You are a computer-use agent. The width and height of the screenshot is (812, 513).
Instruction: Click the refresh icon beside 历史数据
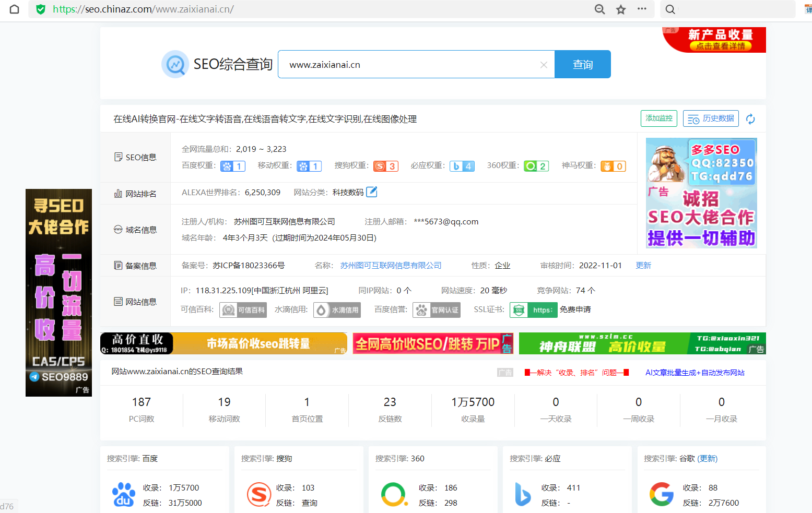click(x=750, y=119)
